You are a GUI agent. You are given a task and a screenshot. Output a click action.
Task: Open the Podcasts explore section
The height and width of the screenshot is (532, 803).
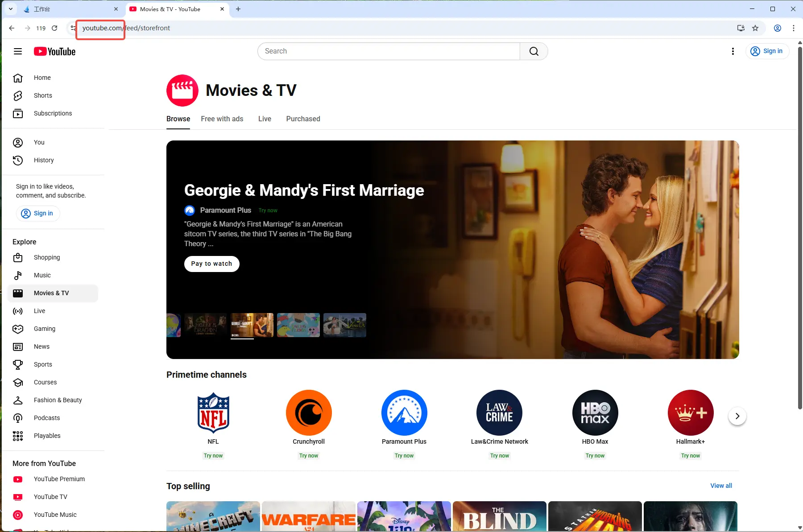click(47, 418)
